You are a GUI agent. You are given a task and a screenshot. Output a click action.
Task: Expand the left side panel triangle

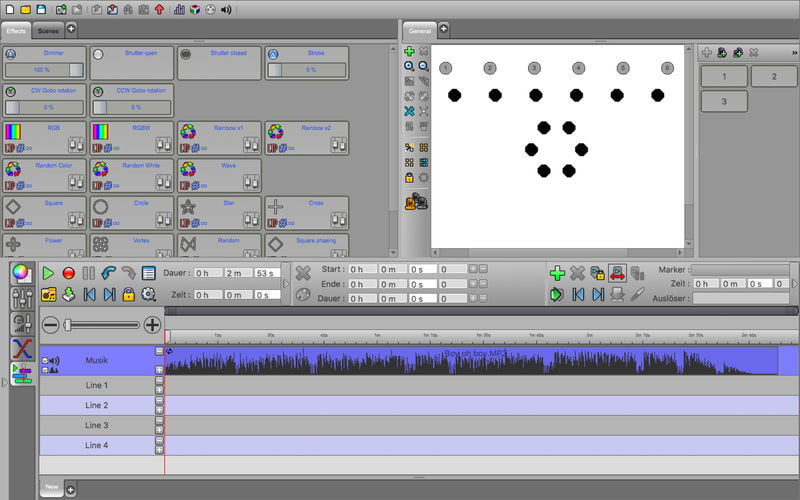pos(5,382)
